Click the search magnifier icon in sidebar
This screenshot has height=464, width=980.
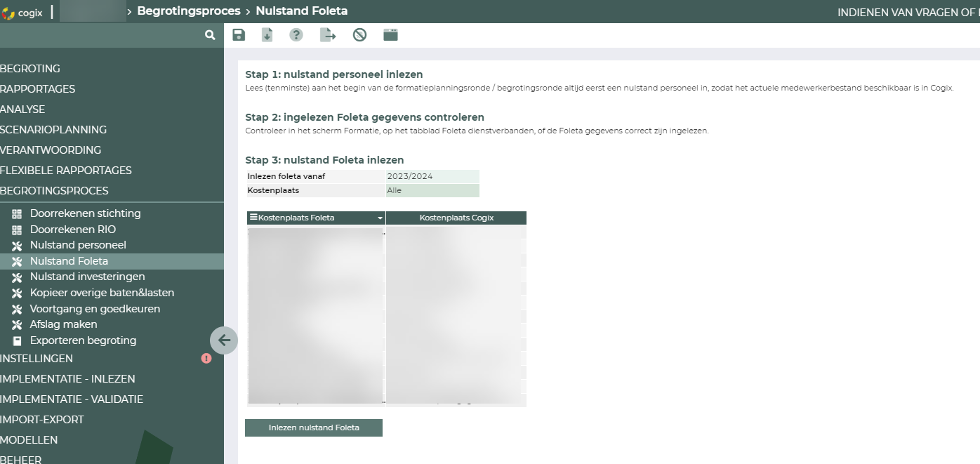click(210, 35)
